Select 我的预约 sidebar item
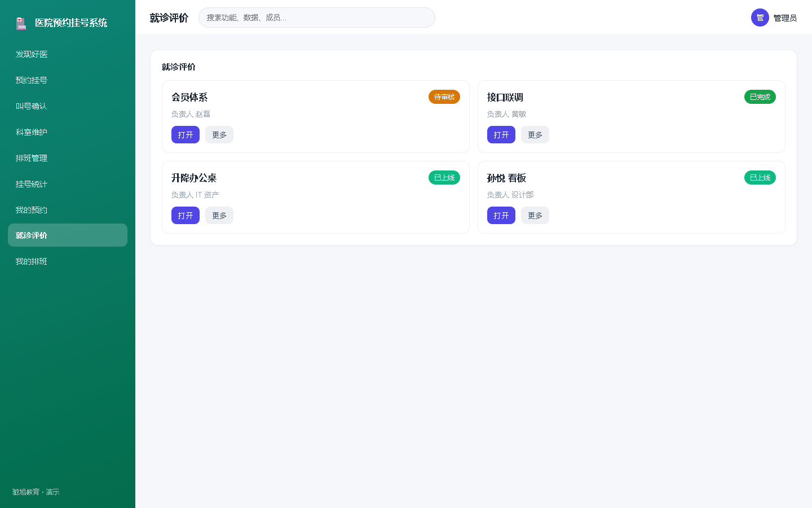Viewport: 812px width, 508px height. [x=68, y=210]
